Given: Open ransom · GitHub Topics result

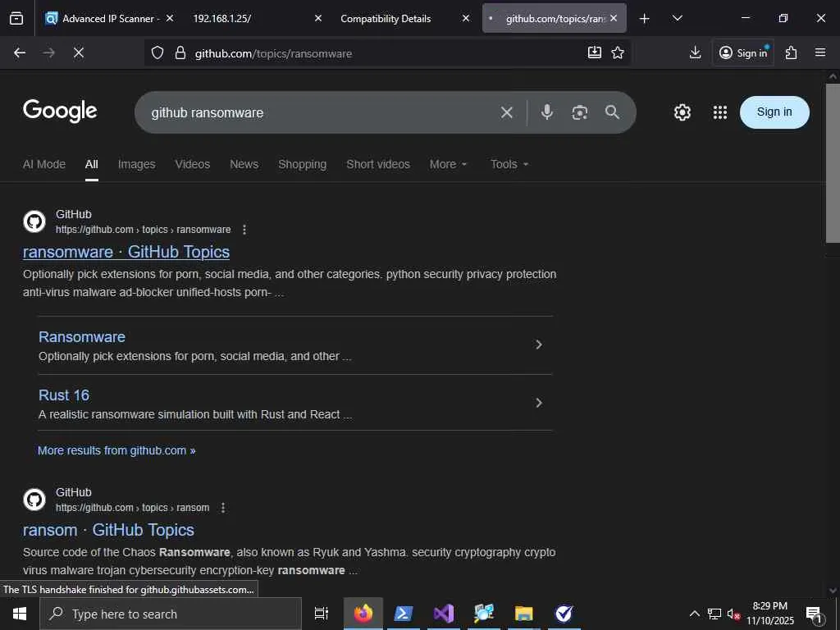Looking at the screenshot, I should (108, 530).
